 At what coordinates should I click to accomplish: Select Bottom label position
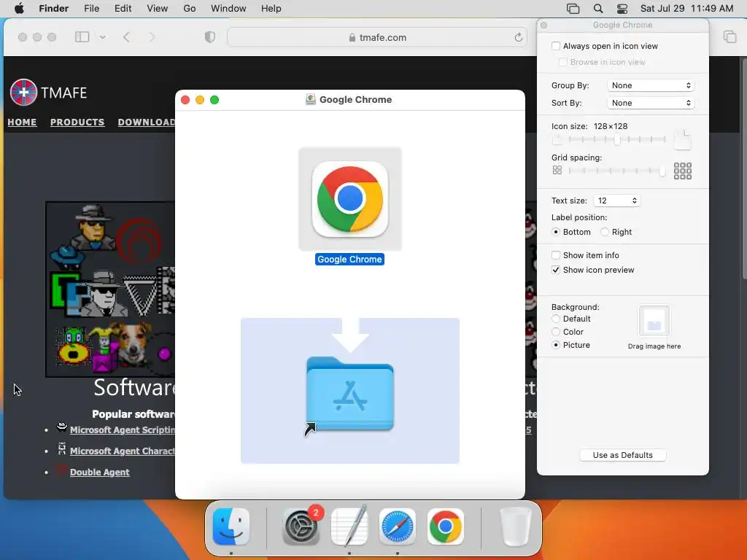coord(555,232)
